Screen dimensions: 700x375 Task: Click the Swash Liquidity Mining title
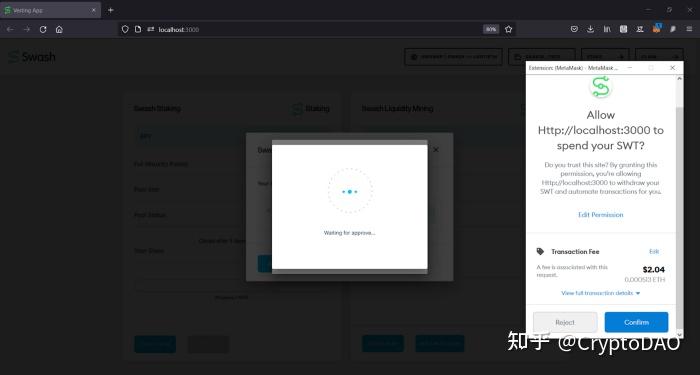coord(397,108)
